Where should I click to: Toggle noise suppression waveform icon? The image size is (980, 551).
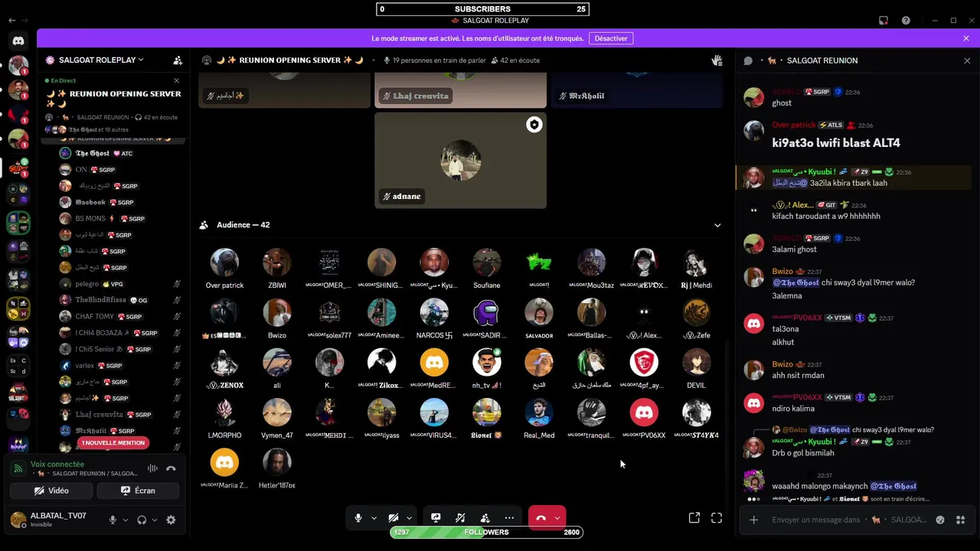point(152,468)
